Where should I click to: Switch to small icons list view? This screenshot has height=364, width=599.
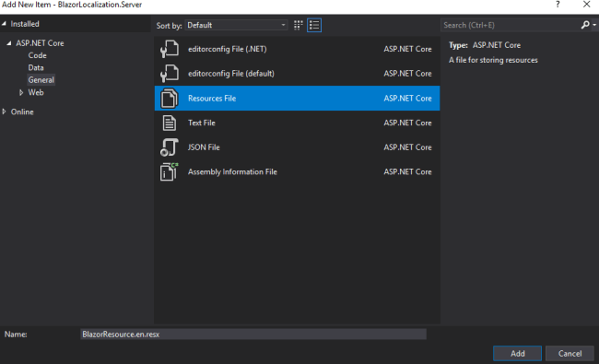point(314,25)
